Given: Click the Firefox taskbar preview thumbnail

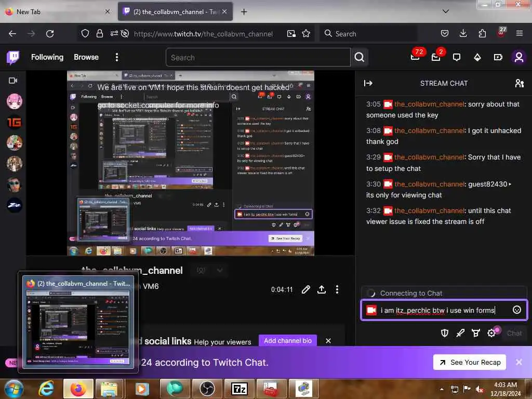Looking at the screenshot, I should (78, 322).
